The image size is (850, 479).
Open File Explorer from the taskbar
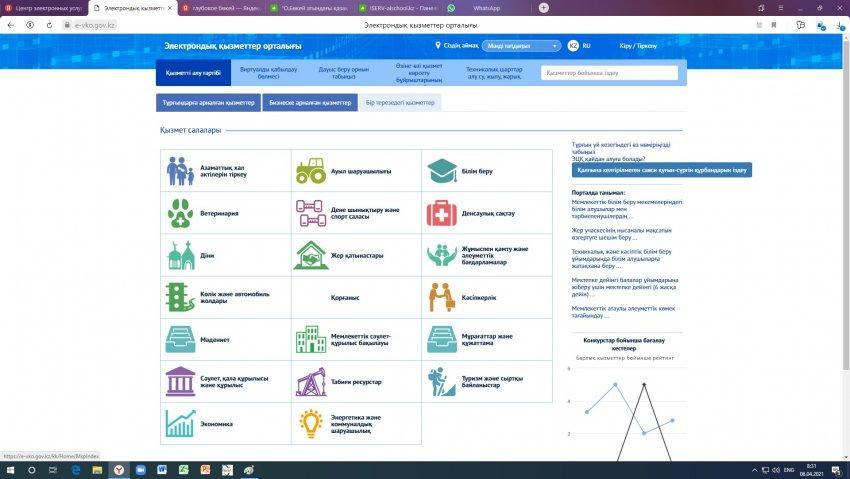click(x=97, y=470)
